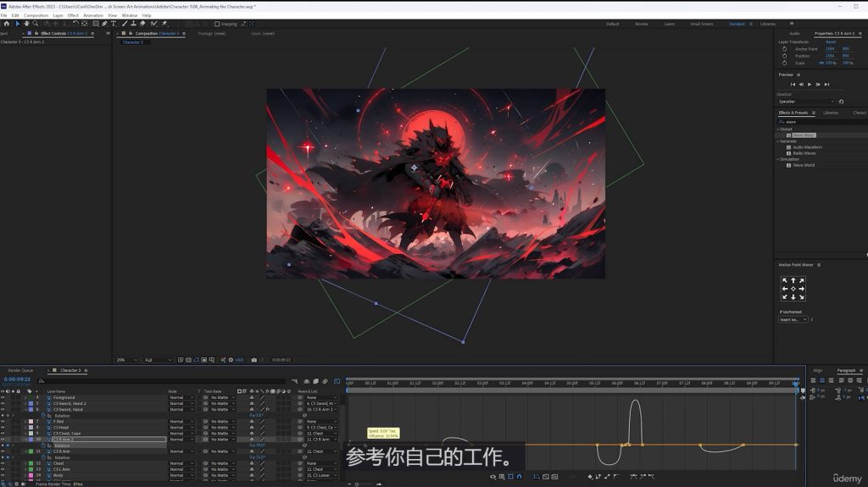Select the Rotation tool
The width and height of the screenshot is (868, 487).
pyautogui.click(x=75, y=24)
